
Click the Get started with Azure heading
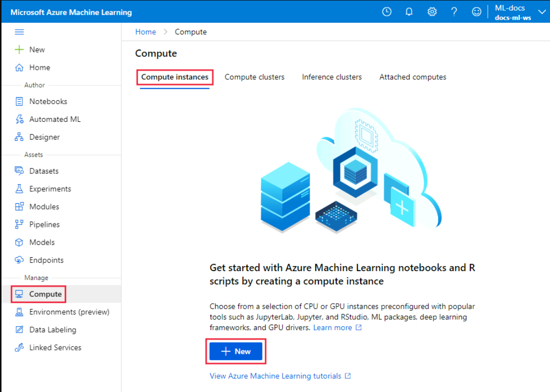tap(342, 275)
